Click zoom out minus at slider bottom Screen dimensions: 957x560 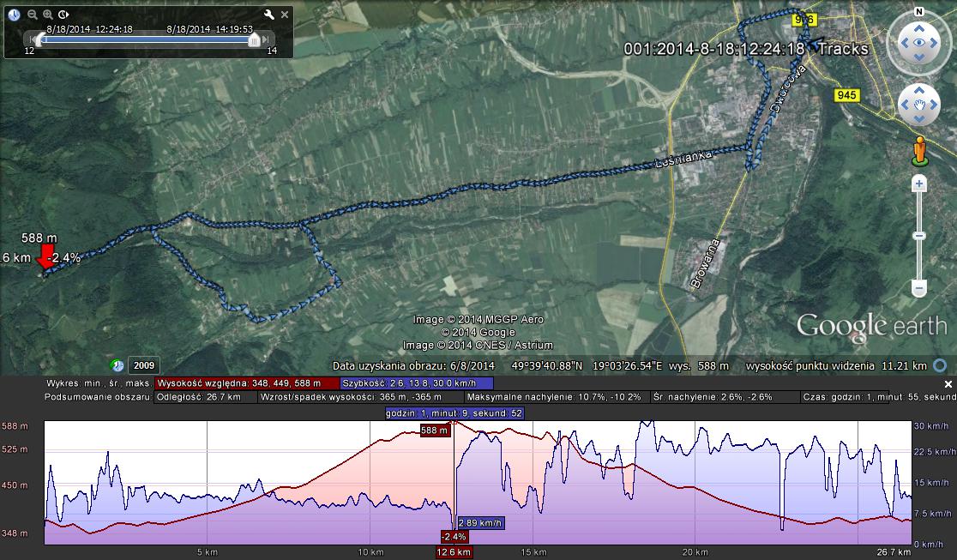pyautogui.click(x=918, y=288)
